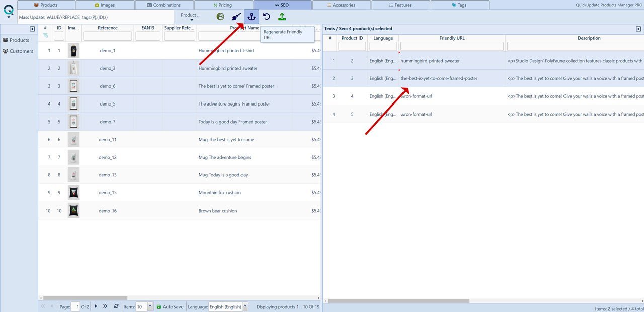
Task: Click the SEO Language column filter box
Action: [383, 46]
